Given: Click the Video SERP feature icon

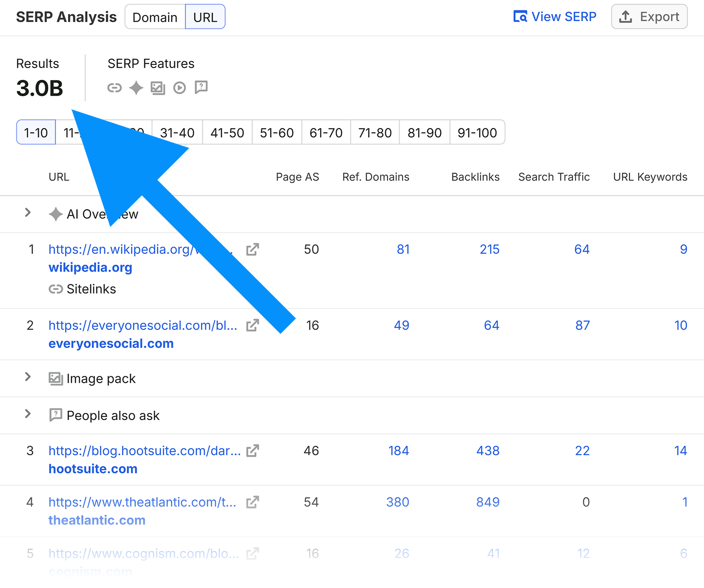Looking at the screenshot, I should coord(180,88).
